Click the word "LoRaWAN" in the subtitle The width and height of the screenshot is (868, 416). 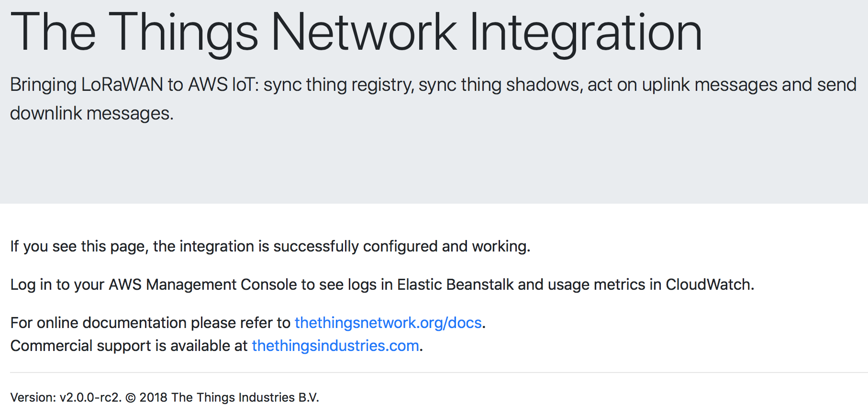(x=122, y=85)
